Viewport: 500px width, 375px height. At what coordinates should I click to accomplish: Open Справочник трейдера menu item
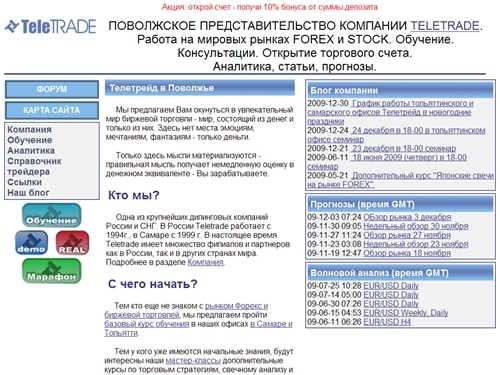(34, 166)
